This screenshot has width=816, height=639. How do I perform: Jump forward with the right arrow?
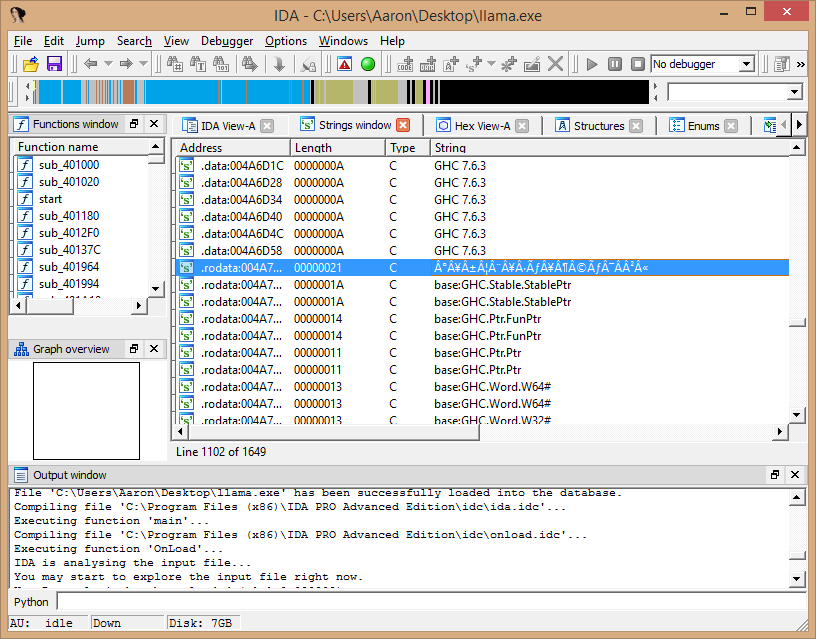126,64
